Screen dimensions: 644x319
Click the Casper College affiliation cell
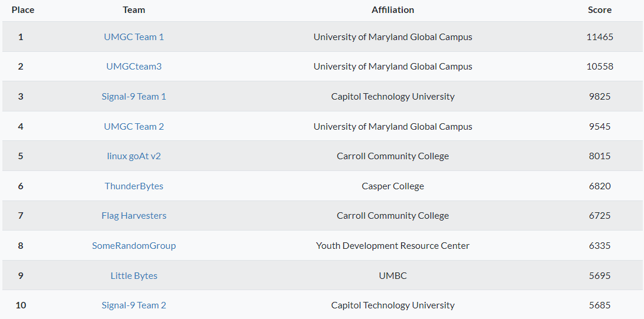coord(393,186)
